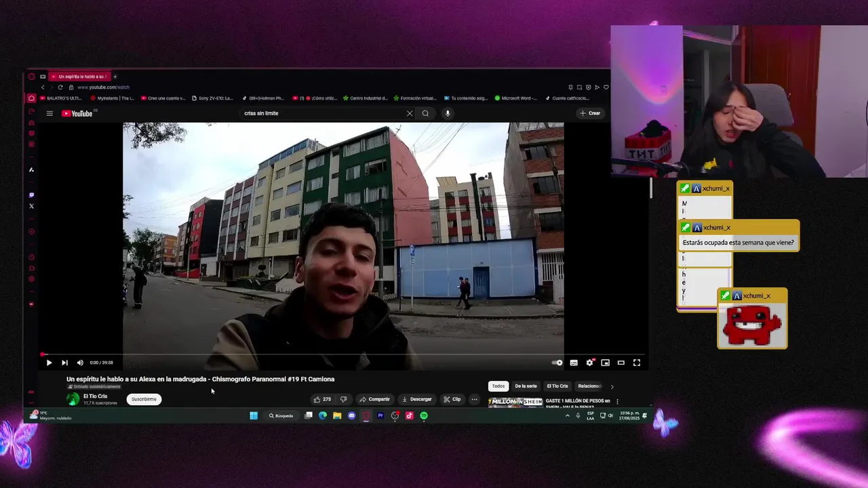Open Formación virtual bookmark
Image resolution: width=868 pixels, height=488 pixels.
pyautogui.click(x=415, y=98)
